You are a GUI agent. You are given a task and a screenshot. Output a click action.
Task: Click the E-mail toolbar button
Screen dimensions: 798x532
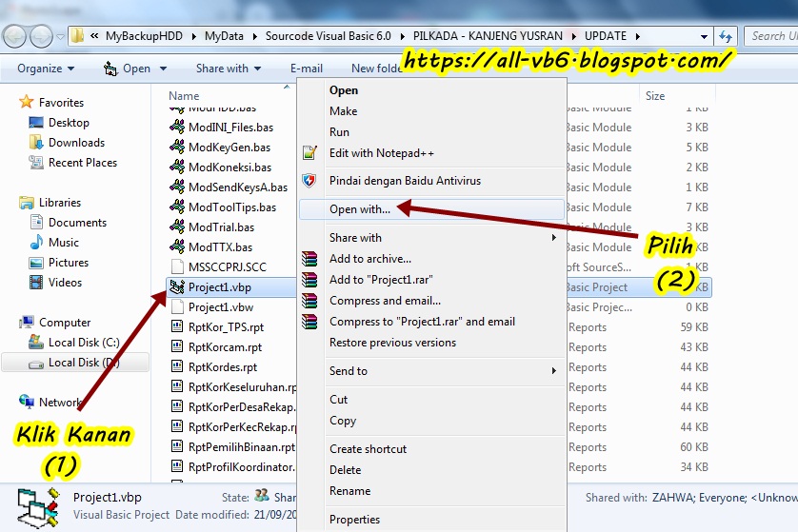click(307, 69)
